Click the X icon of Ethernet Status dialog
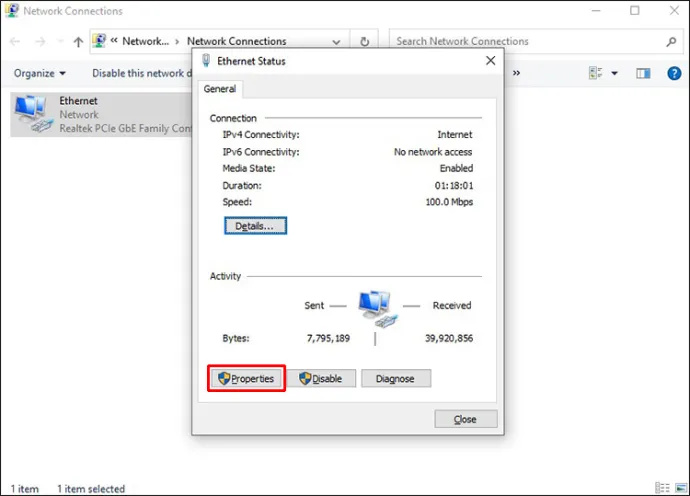 (490, 61)
